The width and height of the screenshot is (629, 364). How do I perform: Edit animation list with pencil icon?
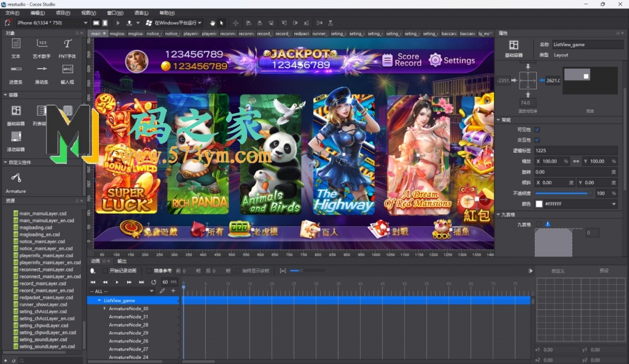tap(162, 291)
